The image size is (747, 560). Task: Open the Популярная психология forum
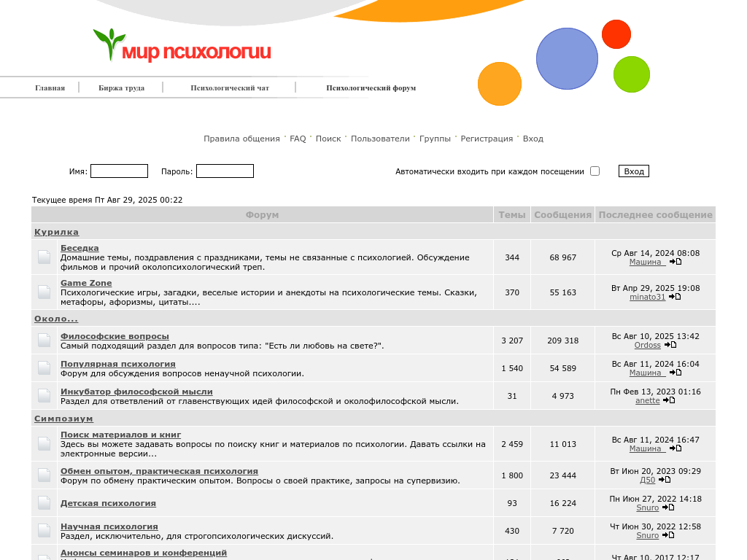point(117,364)
